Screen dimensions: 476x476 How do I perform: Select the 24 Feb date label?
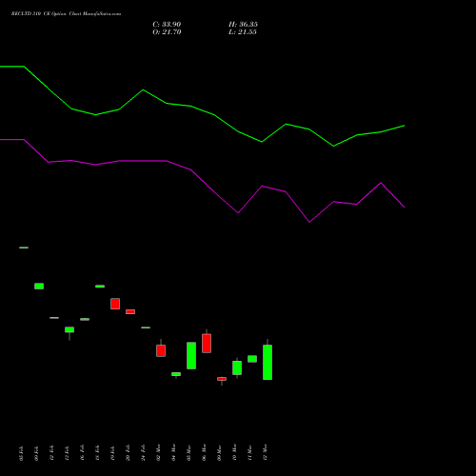(x=143, y=453)
